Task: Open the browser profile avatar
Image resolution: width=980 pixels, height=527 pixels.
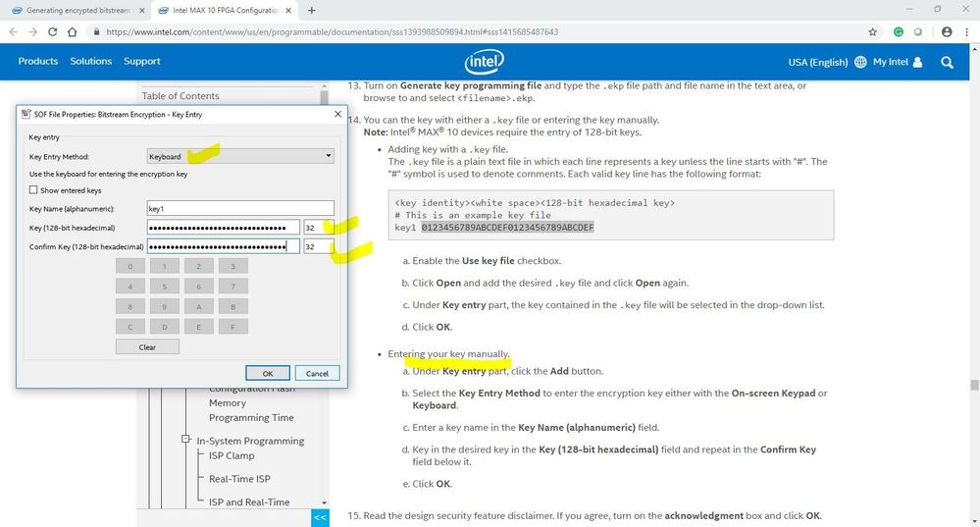Action: coord(947,31)
